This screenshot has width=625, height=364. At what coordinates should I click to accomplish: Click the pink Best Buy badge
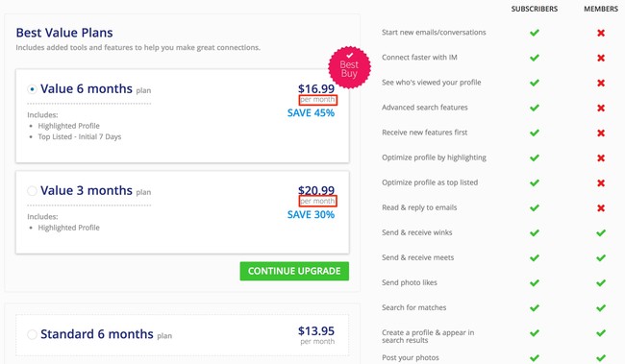click(349, 67)
